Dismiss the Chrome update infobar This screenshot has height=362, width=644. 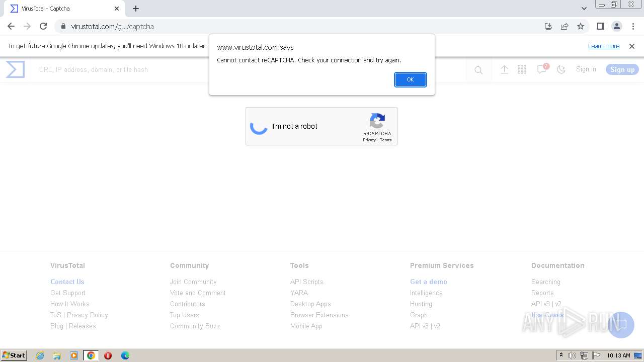(x=632, y=46)
